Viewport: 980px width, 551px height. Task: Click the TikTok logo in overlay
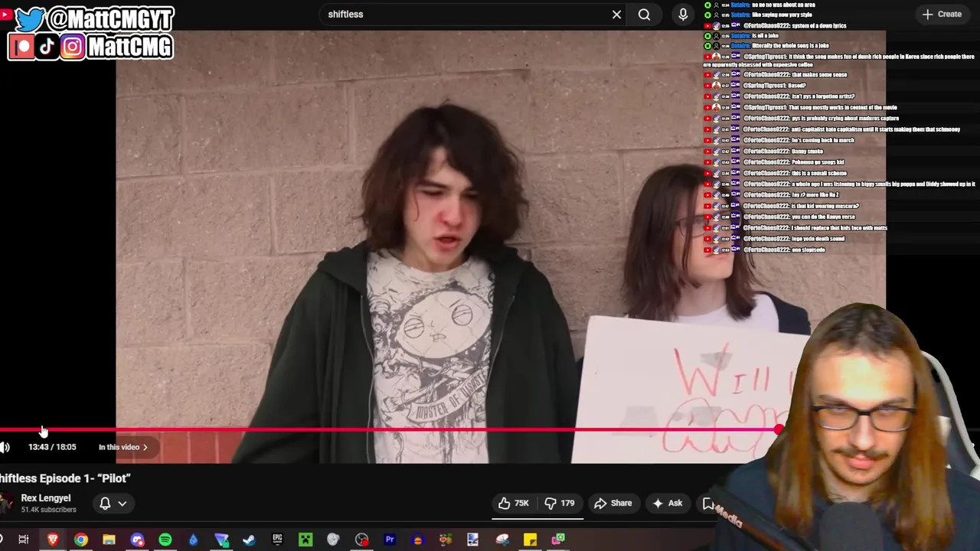point(47,47)
